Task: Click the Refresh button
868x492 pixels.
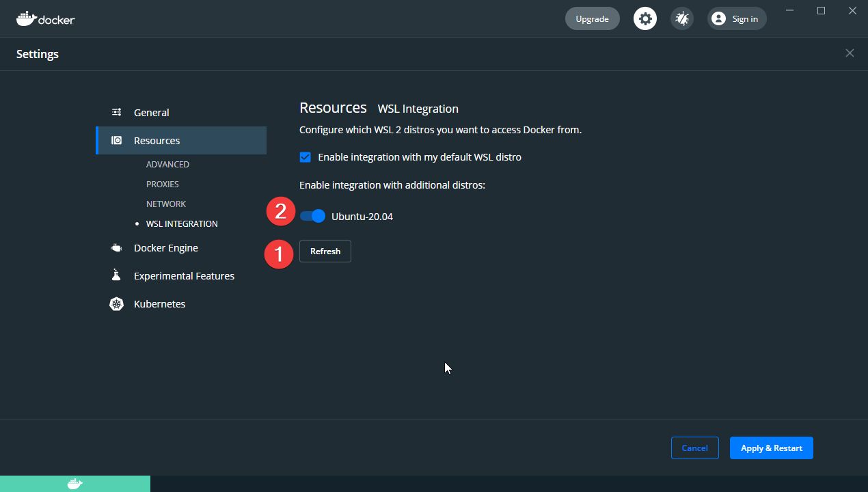Action: [325, 251]
